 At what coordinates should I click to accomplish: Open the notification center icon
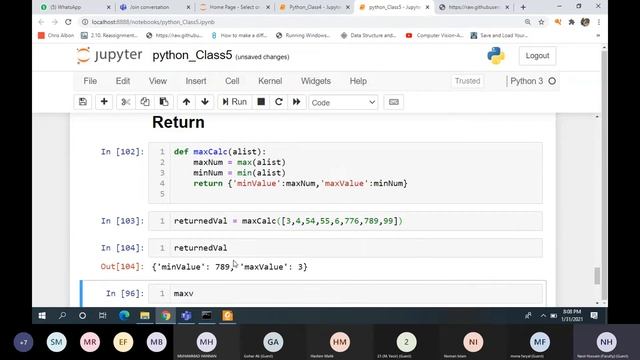[594, 316]
